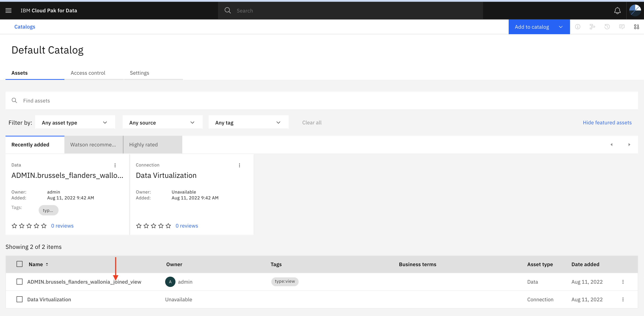The height and width of the screenshot is (316, 644).
Task: Expand the Any source filter dropdown
Action: click(x=163, y=122)
